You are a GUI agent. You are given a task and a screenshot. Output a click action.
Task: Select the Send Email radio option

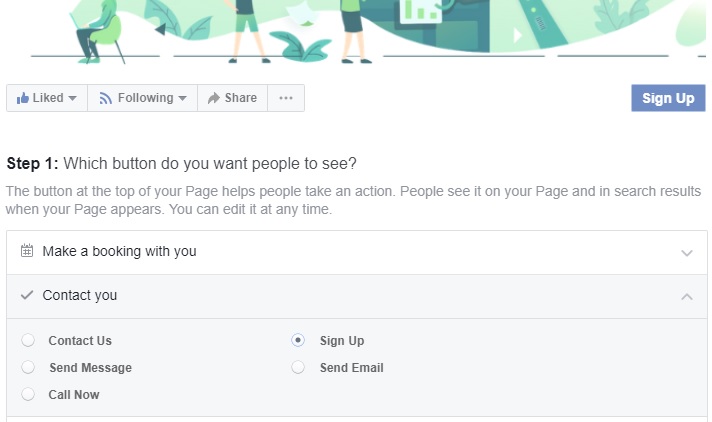tap(298, 368)
